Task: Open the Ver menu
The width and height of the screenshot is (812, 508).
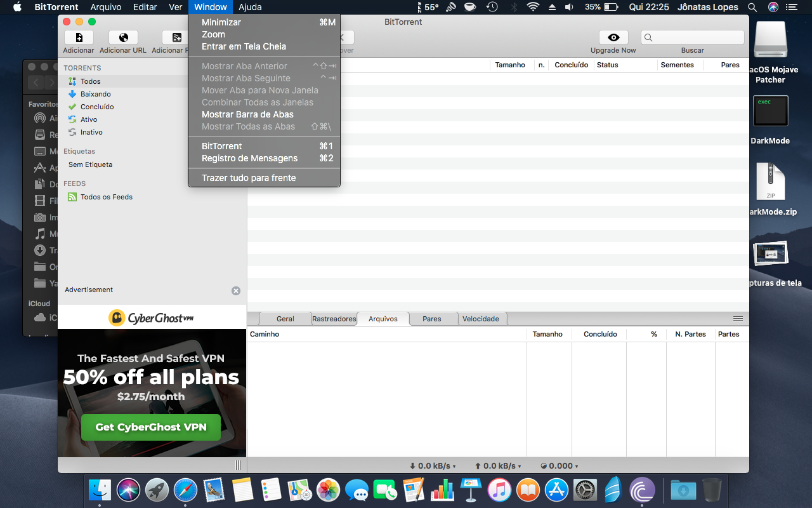Action: coord(176,7)
